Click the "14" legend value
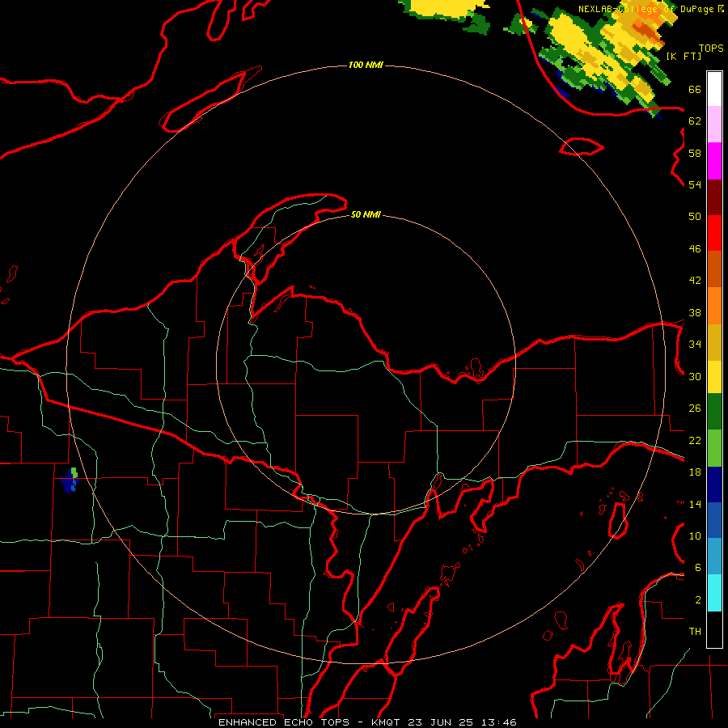 pyautogui.click(x=695, y=504)
